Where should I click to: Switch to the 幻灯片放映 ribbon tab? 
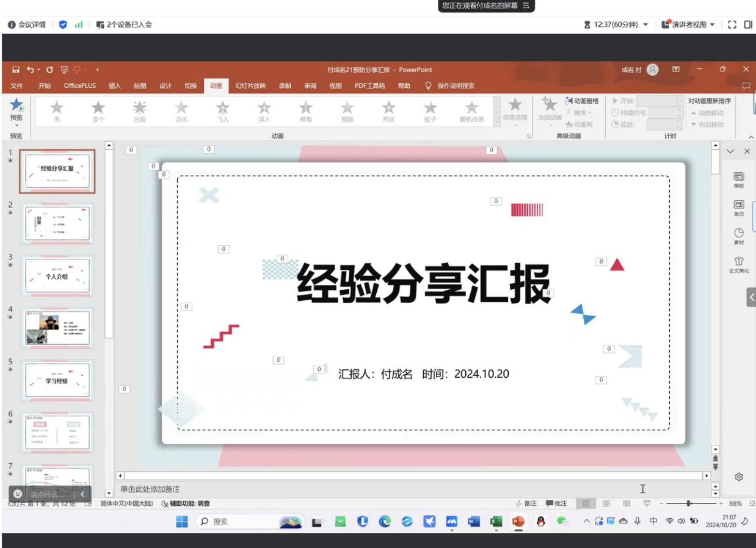[x=250, y=86]
